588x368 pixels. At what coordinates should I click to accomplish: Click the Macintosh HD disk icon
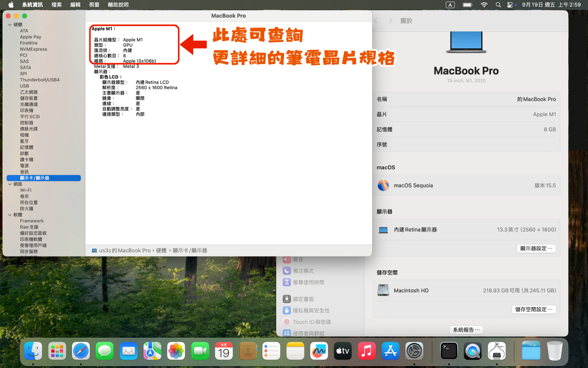coord(383,290)
